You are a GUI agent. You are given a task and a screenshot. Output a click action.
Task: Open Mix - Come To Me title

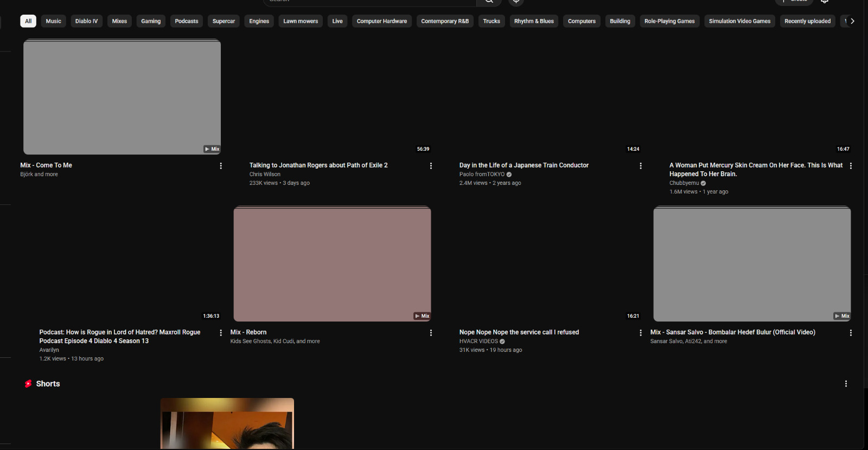(46, 165)
